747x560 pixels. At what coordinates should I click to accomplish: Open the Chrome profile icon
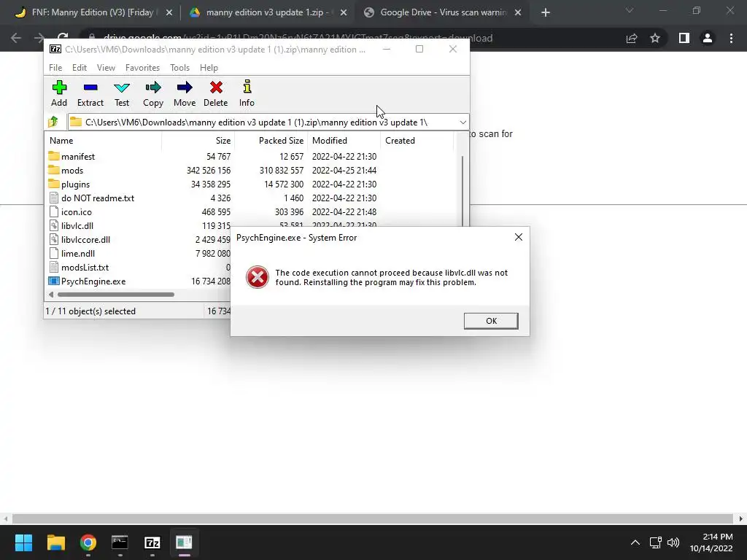[x=708, y=38]
